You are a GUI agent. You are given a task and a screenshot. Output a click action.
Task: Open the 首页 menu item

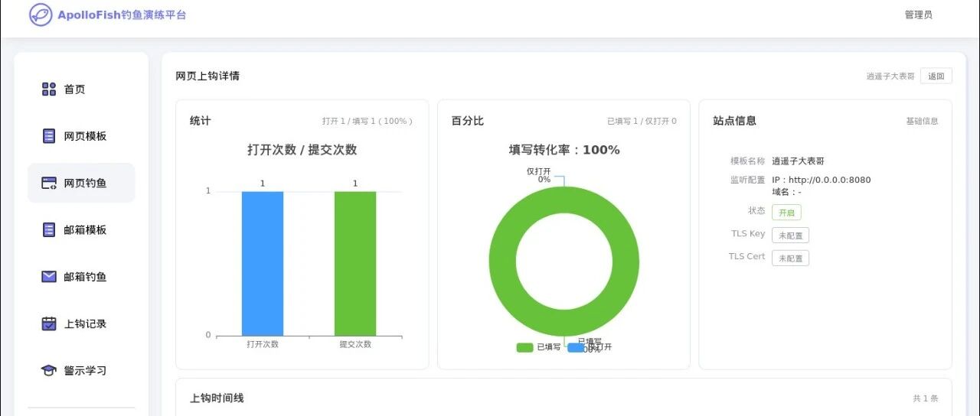pyautogui.click(x=81, y=89)
